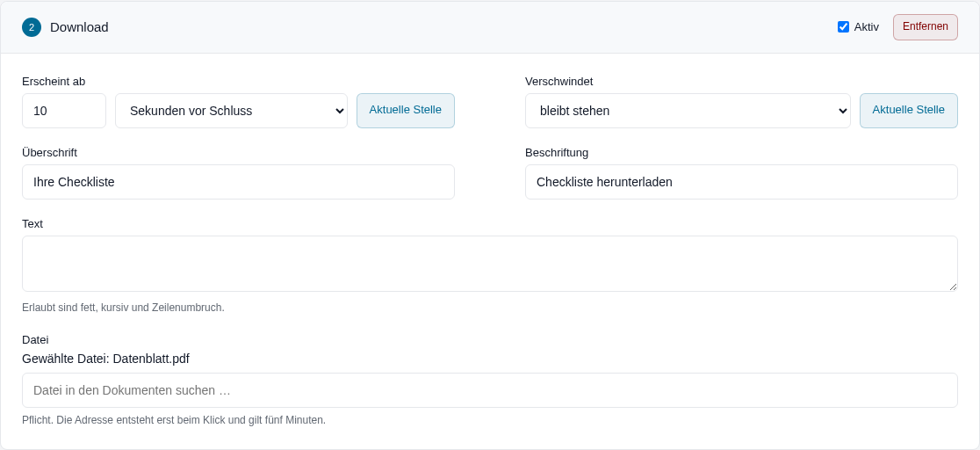This screenshot has width=980, height=450.
Task: Click the hint Pflicht. Die Adresse entsteht
Action: coord(174,420)
